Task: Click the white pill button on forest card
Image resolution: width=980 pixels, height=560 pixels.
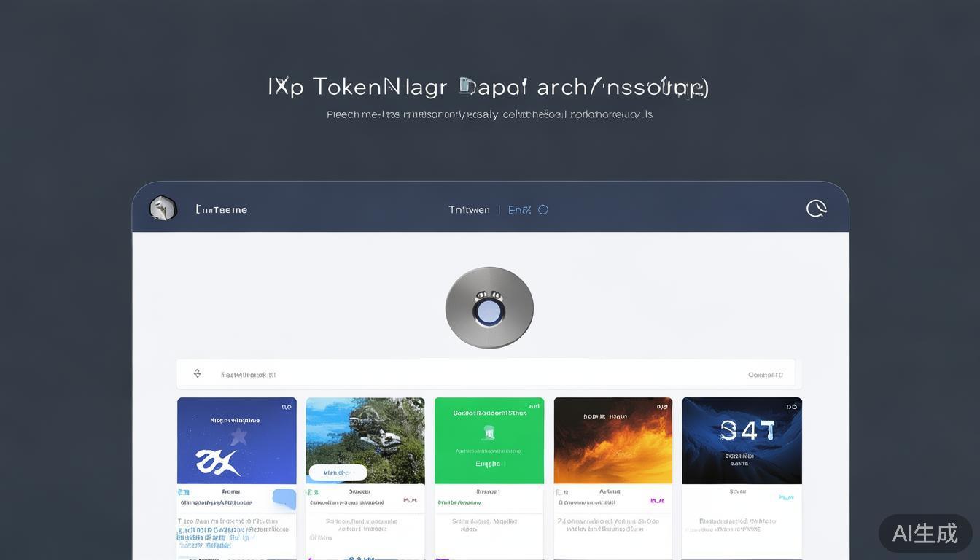Action: coord(338,472)
